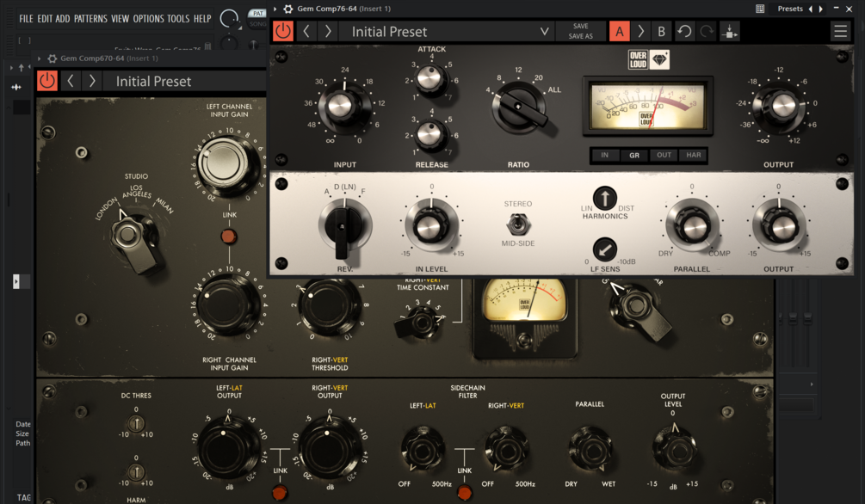Select next preset with title bar right arrow

tap(821, 9)
